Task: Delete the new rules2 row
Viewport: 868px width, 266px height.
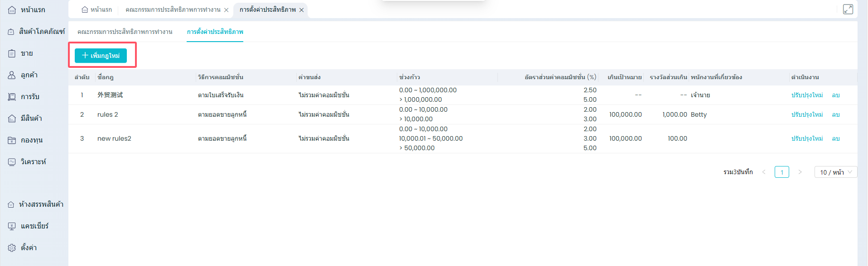Action: 836,138
